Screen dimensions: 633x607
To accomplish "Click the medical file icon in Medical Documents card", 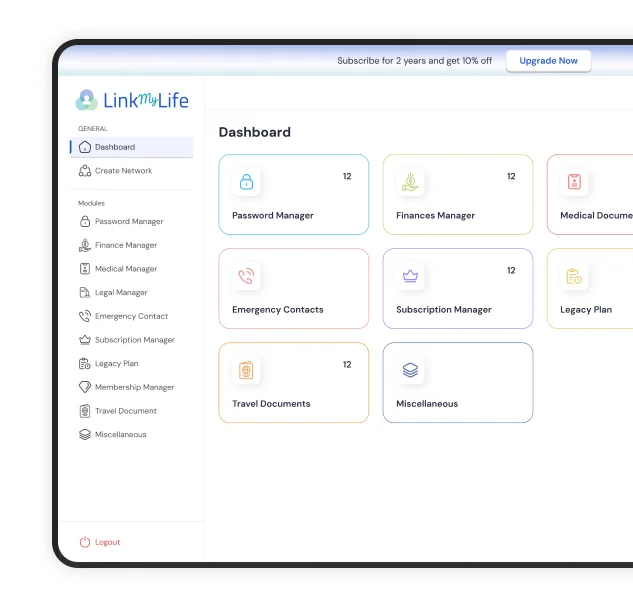I will 574,182.
